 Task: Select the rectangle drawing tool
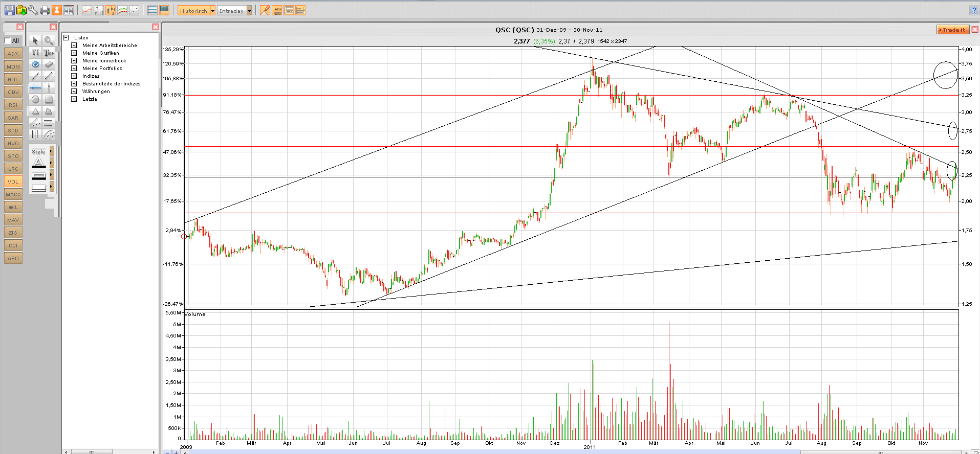pos(49,100)
